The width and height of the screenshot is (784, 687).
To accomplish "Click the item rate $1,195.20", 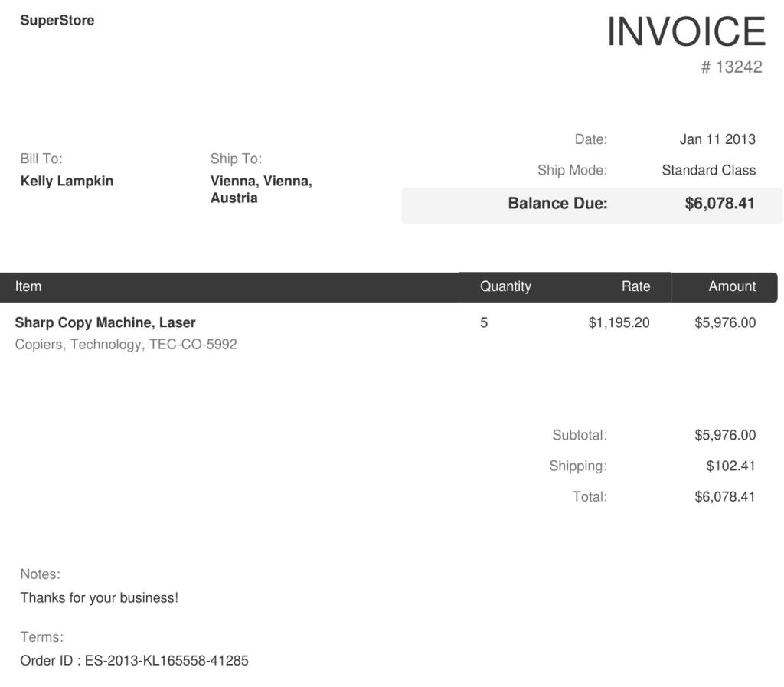I will [x=619, y=323].
